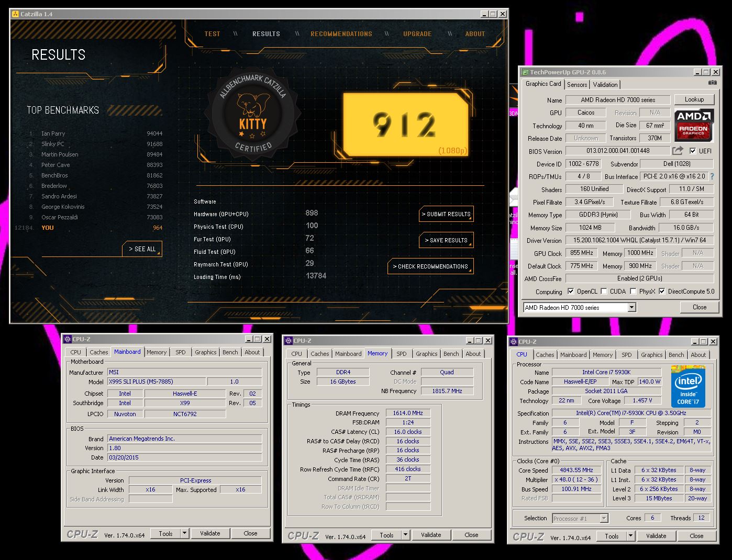Click the 912 score display

[x=405, y=125]
